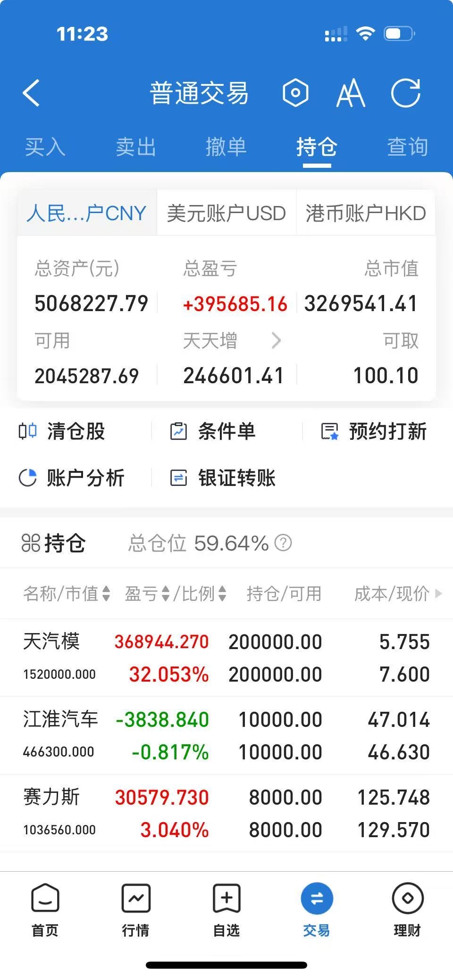Tap available funds 2045287.69
Image resolution: width=453 pixels, height=980 pixels.
87,376
